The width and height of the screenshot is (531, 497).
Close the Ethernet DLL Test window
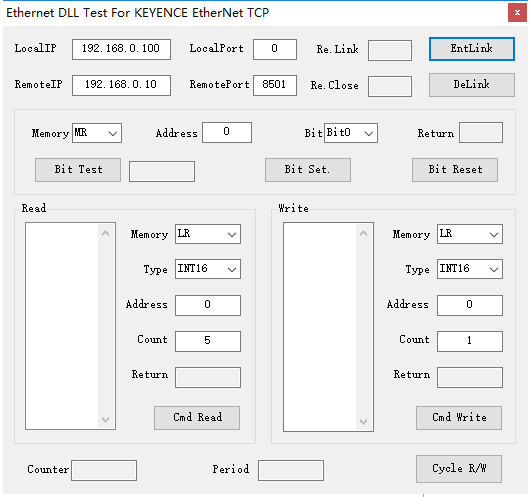click(517, 13)
